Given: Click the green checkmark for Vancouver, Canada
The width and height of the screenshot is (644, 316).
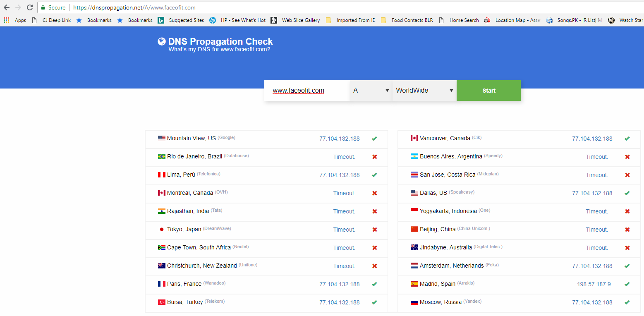Looking at the screenshot, I should [627, 139].
